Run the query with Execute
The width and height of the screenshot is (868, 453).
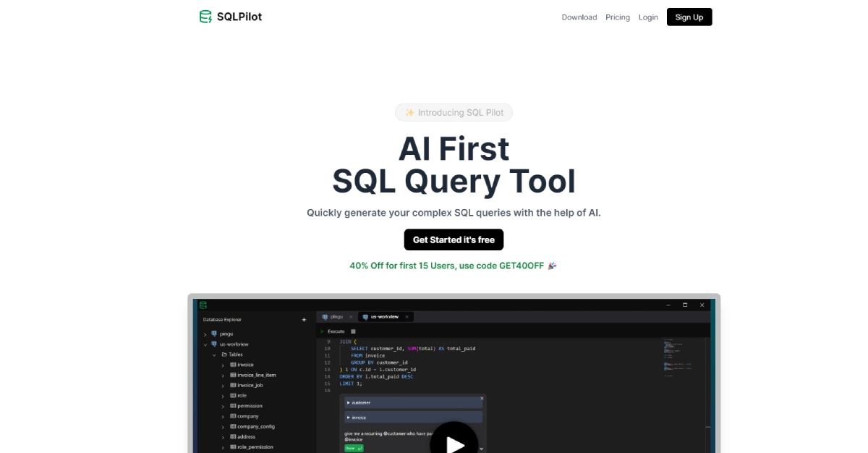[x=332, y=331]
